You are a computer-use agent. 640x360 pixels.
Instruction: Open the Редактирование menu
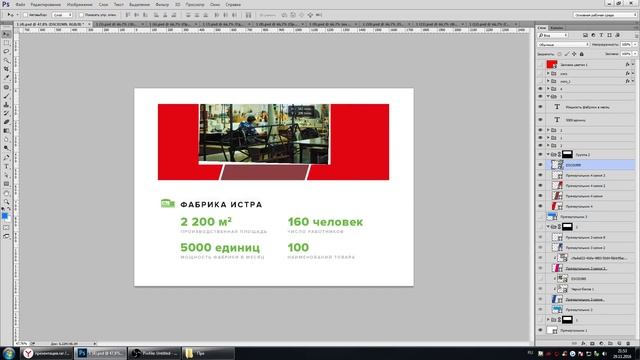46,4
